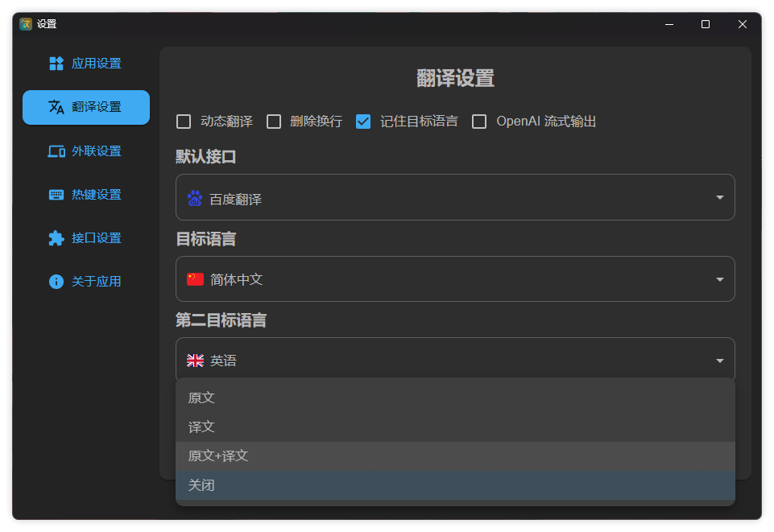The width and height of the screenshot is (774, 532).
Task: Open the 简体中文 language combo box
Action: (x=455, y=279)
